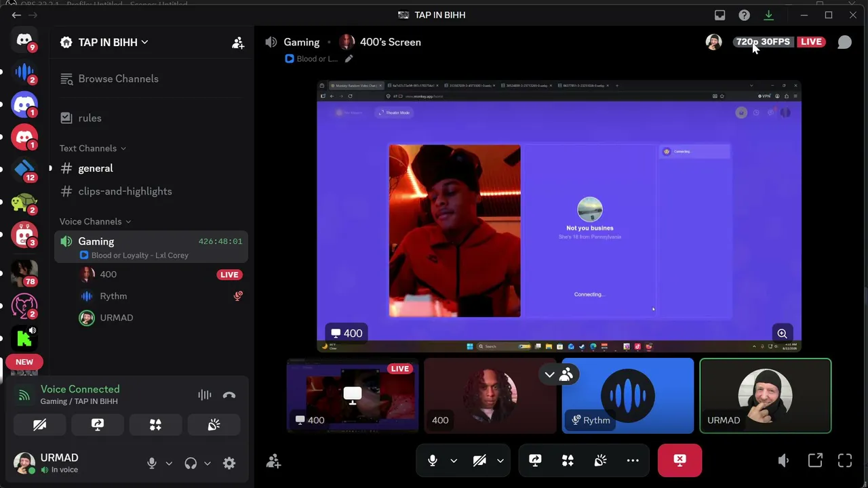
Task: Collapse the Voice Channels category
Action: tap(95, 222)
